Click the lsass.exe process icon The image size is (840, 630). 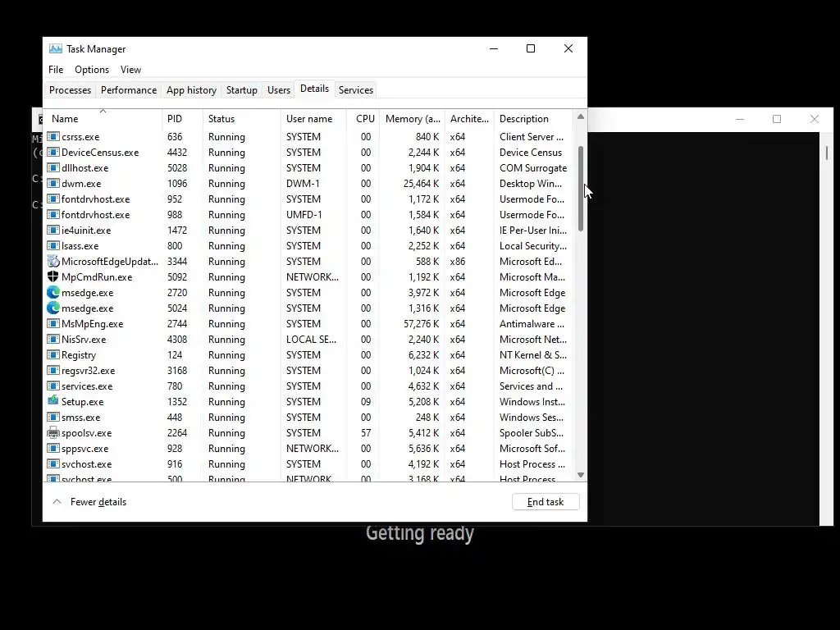point(53,245)
